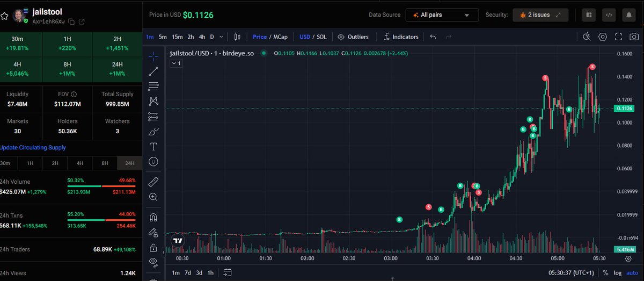Image resolution: width=644 pixels, height=281 pixels.
Task: Copy the AxriehR6Xw token address
Action: point(71,21)
